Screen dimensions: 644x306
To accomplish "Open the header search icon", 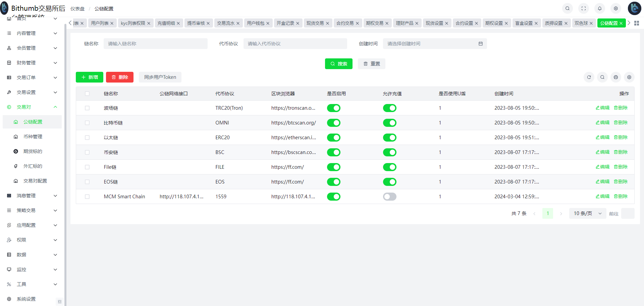I will tap(568, 8).
